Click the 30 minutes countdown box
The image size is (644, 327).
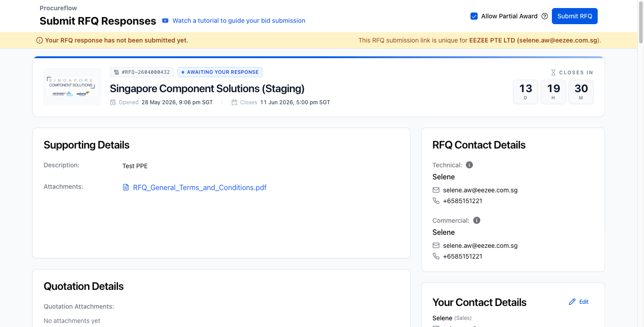coord(581,92)
